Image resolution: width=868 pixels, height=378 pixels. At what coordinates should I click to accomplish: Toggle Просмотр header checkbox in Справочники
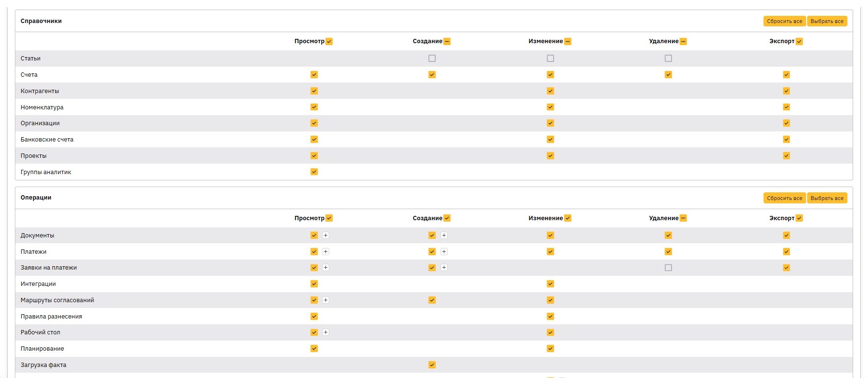pos(329,42)
